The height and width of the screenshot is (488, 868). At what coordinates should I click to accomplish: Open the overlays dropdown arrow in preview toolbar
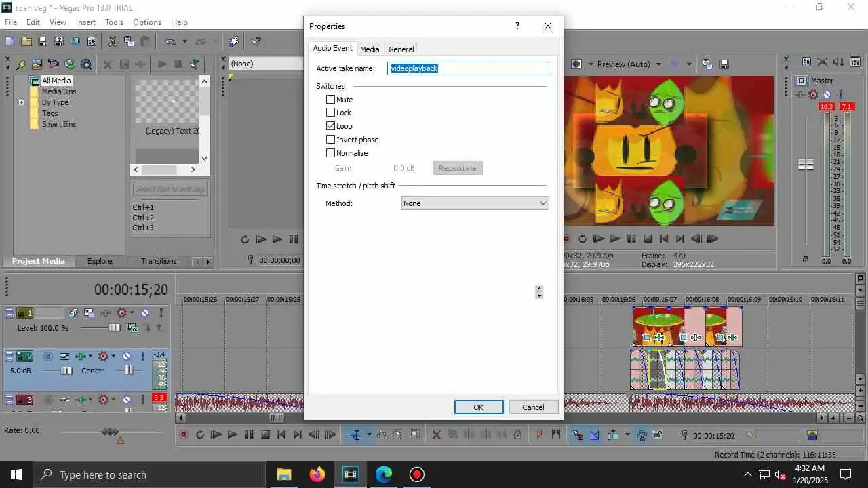coord(689,64)
